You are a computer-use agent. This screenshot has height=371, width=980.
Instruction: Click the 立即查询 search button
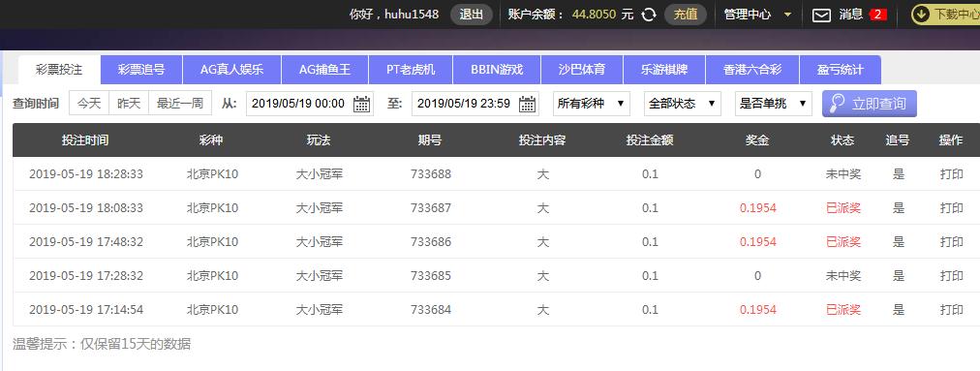click(x=870, y=104)
